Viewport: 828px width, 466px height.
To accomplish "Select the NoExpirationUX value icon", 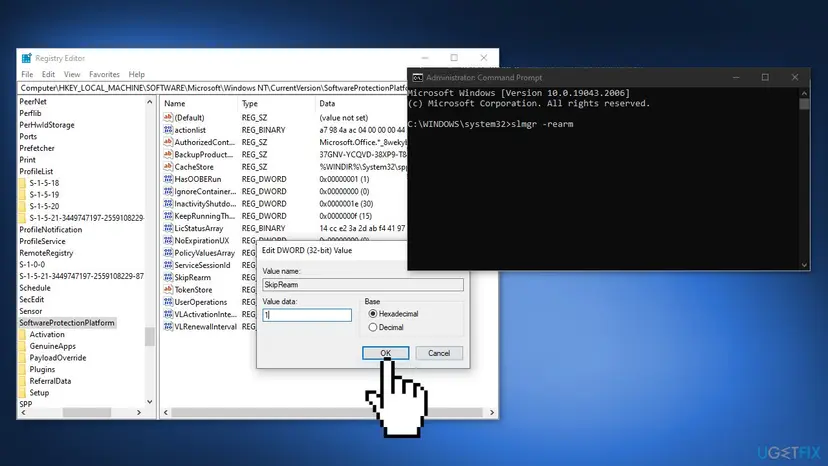I will pos(168,240).
